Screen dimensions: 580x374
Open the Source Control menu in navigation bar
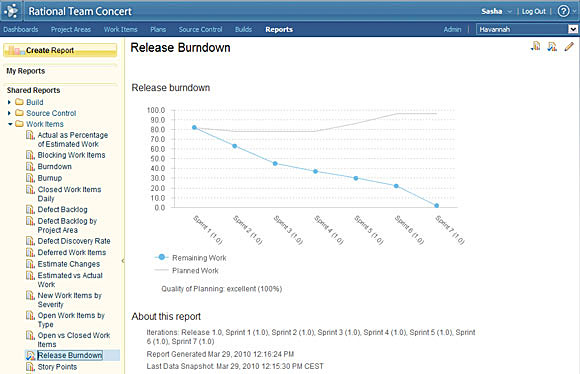(x=200, y=29)
